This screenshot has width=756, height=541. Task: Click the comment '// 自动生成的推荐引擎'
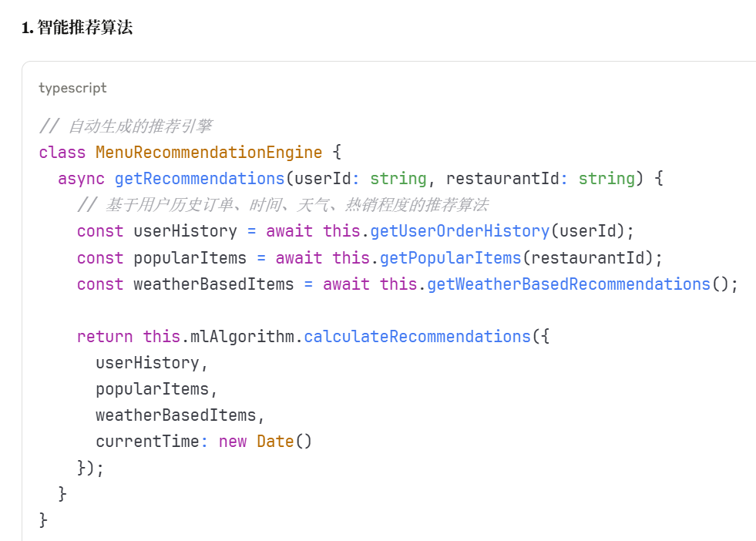pyautogui.click(x=126, y=126)
